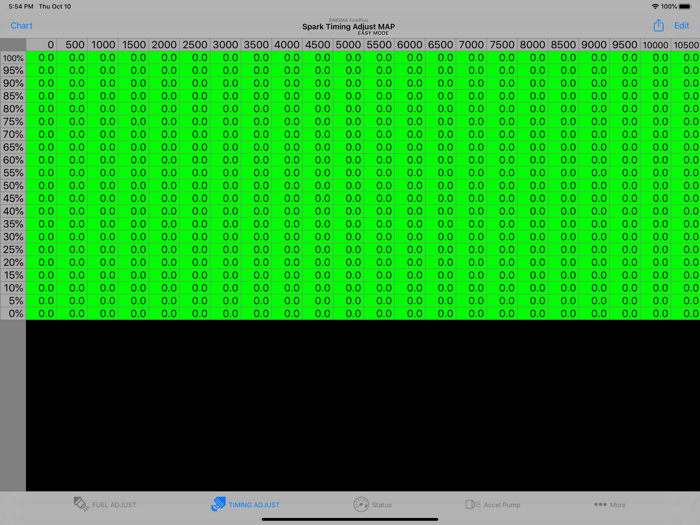The image size is (700, 525).
Task: Select cell at 15% row, 2000 RPM
Action: click(164, 275)
